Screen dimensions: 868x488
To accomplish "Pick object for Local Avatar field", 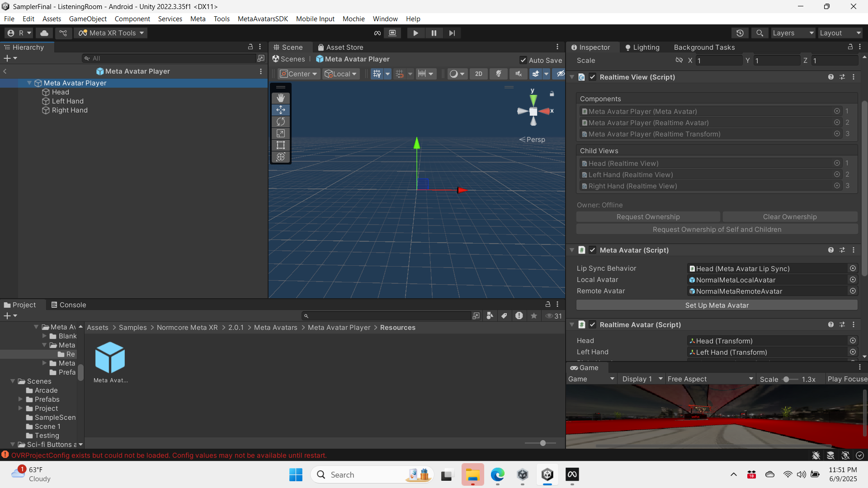I will pyautogui.click(x=853, y=280).
